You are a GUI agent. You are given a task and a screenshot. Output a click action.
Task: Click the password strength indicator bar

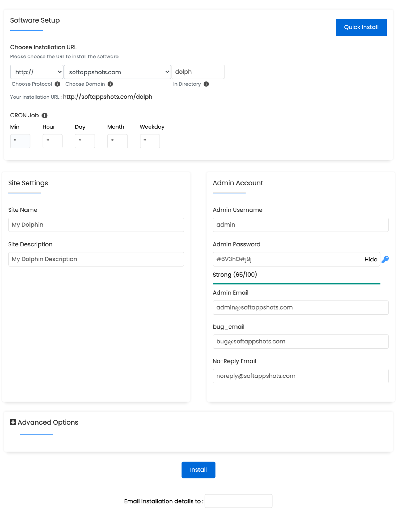pyautogui.click(x=296, y=284)
